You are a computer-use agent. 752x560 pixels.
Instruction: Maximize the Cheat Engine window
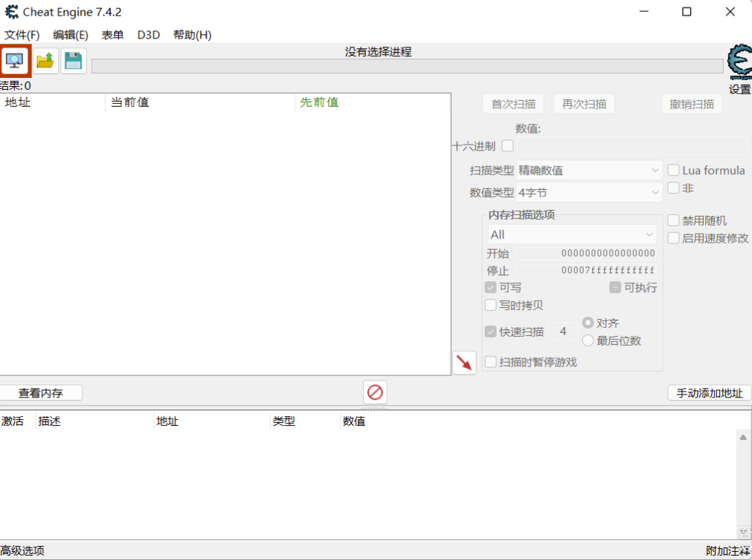point(687,12)
